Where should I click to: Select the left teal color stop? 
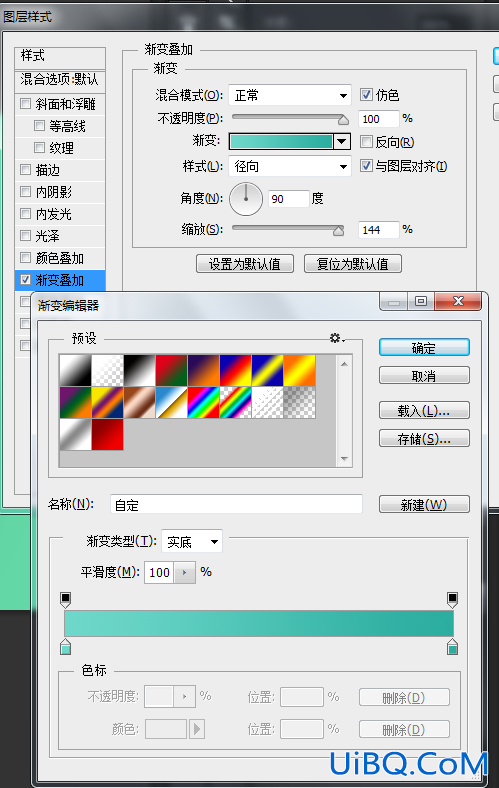click(65, 647)
